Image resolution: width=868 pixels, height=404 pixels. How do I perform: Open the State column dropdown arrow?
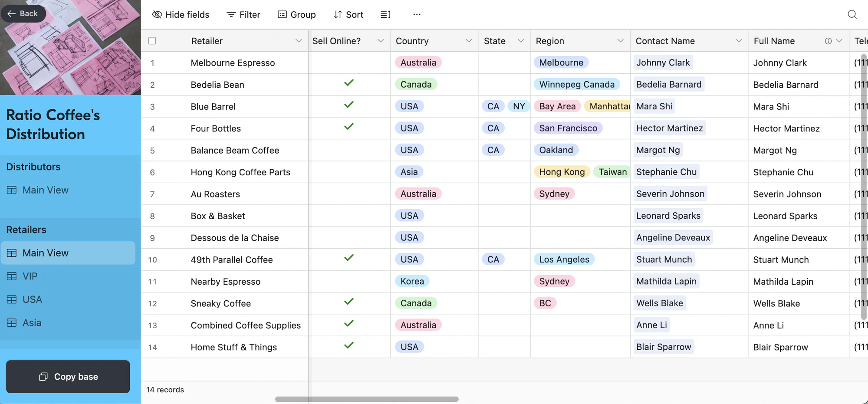point(521,41)
